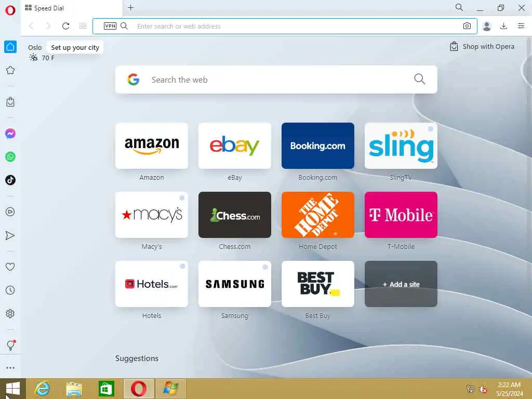Open Settings gear in sidebar
The width and height of the screenshot is (532, 399).
coord(10,313)
